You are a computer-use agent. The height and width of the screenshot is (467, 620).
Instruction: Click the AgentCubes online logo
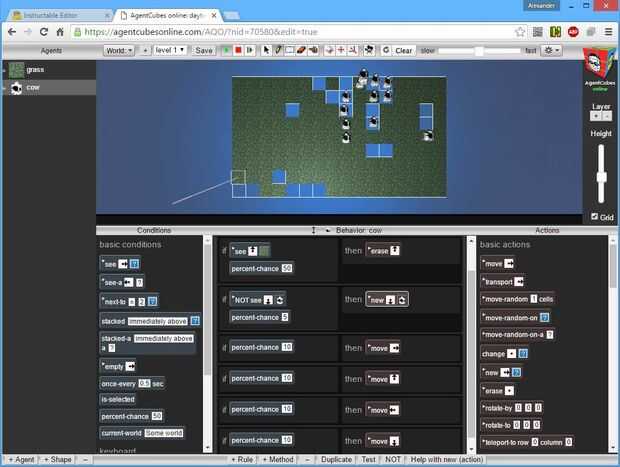(599, 70)
